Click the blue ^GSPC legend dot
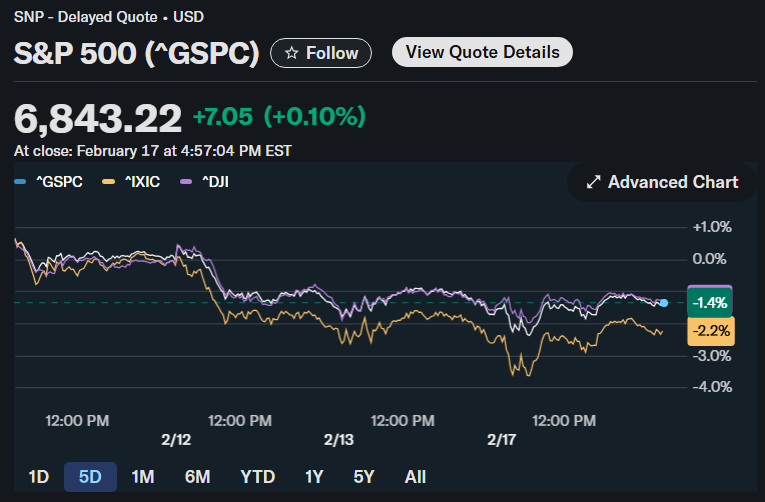Screen dimensions: 765x502 click(20, 183)
